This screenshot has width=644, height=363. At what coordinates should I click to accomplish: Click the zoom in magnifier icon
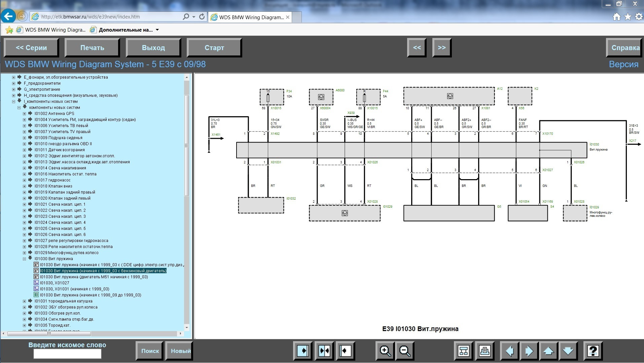pyautogui.click(x=385, y=351)
